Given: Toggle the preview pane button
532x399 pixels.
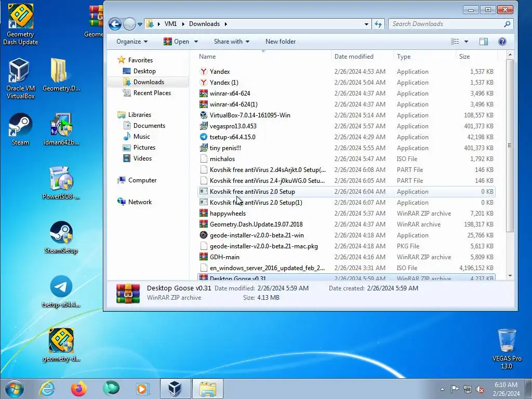Looking at the screenshot, I should click(484, 42).
